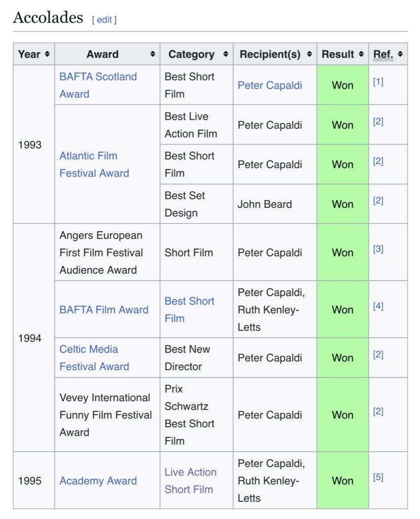Open reference citation [4]

coord(378,306)
